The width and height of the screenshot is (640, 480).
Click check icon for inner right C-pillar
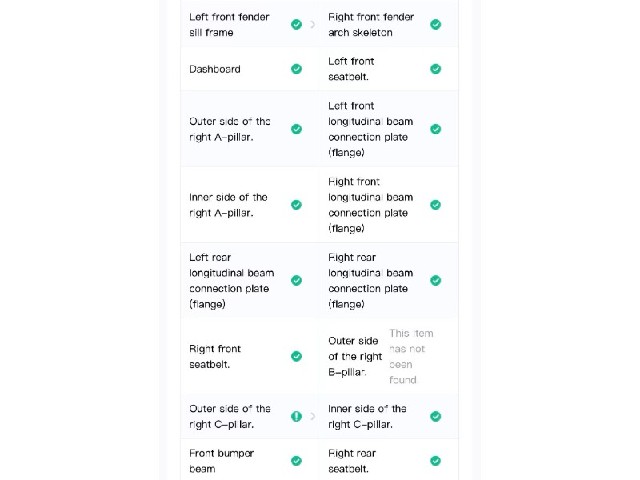point(436,416)
